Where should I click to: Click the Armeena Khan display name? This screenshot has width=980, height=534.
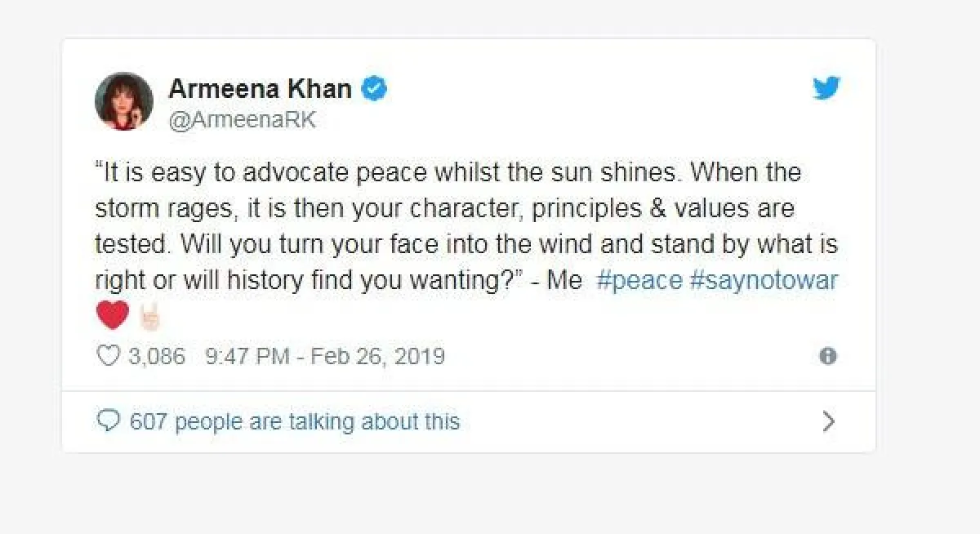pyautogui.click(x=260, y=88)
